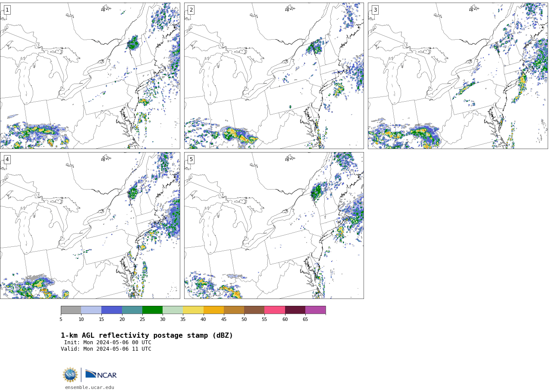The image size is (552, 392).
Task: Click the panel number 2 label
Action: [x=191, y=10]
